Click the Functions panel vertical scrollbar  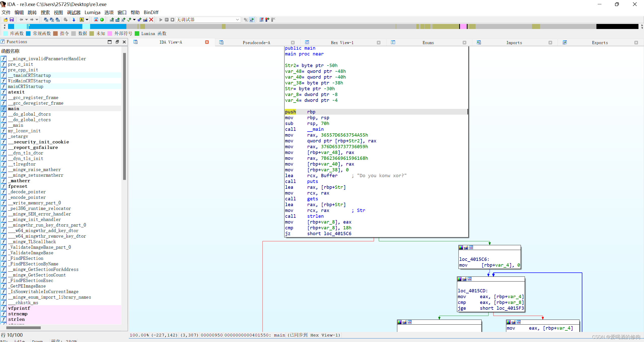124,116
